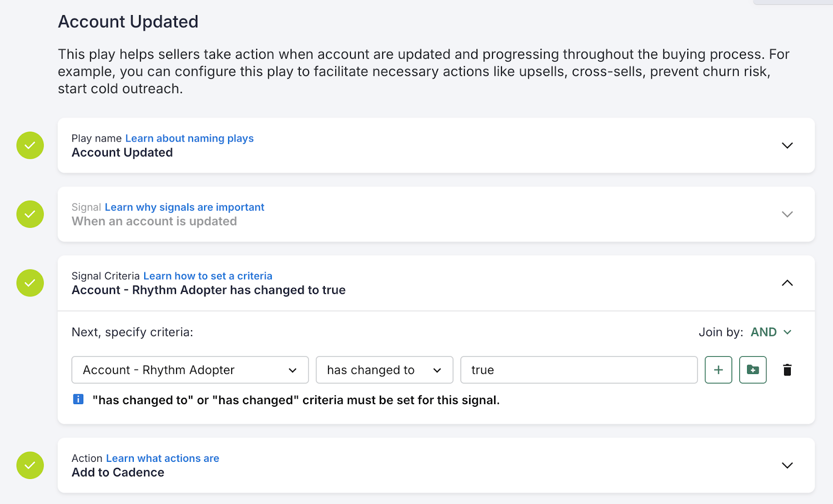Screen dimensions: 833x504
Task: Expand the Play name section chevron
Action: (x=787, y=146)
